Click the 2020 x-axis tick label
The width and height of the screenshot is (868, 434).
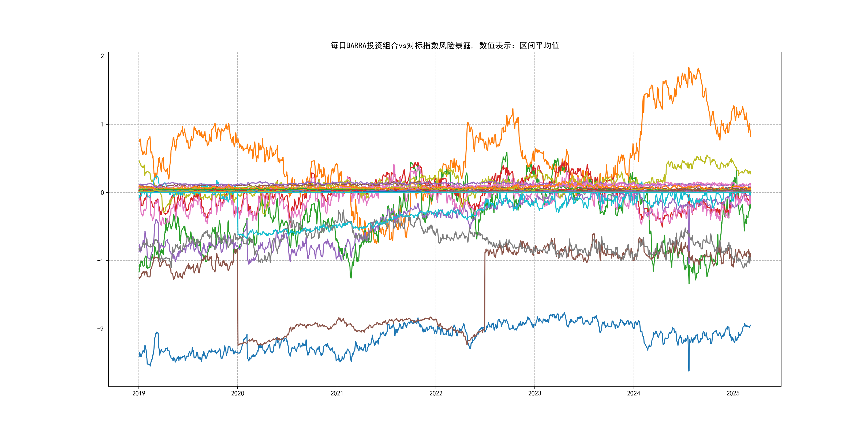238,393
